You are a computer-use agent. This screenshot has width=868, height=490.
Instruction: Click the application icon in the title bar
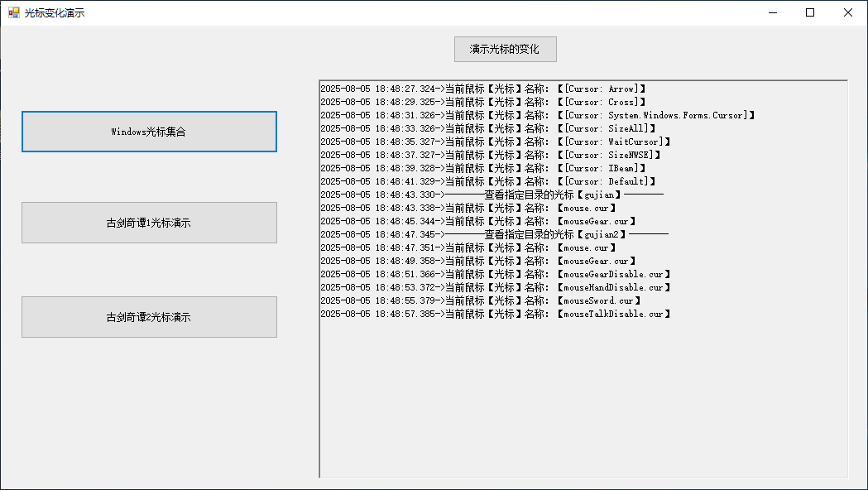(x=11, y=12)
